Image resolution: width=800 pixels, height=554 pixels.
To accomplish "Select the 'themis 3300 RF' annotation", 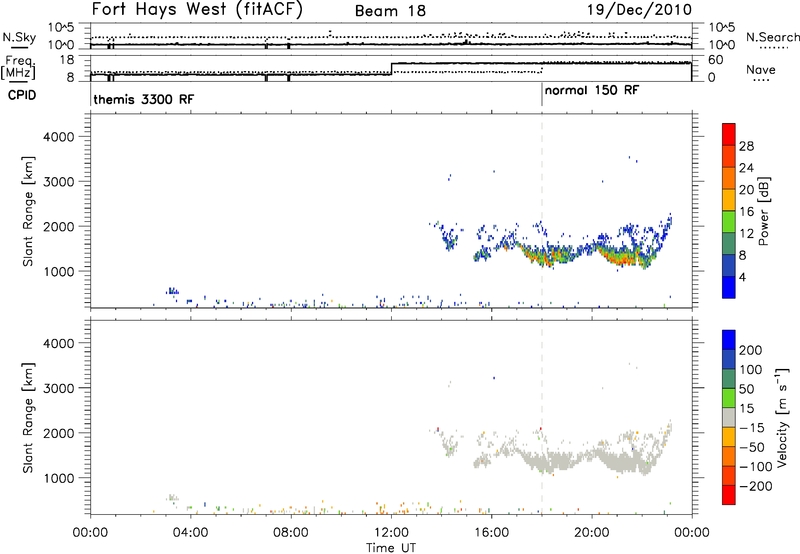I will [x=144, y=99].
